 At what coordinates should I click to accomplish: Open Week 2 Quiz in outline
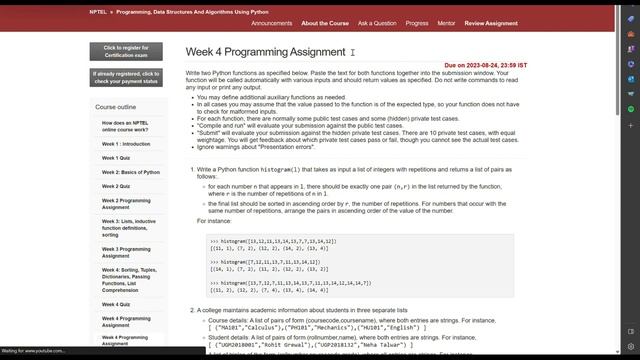click(x=116, y=186)
